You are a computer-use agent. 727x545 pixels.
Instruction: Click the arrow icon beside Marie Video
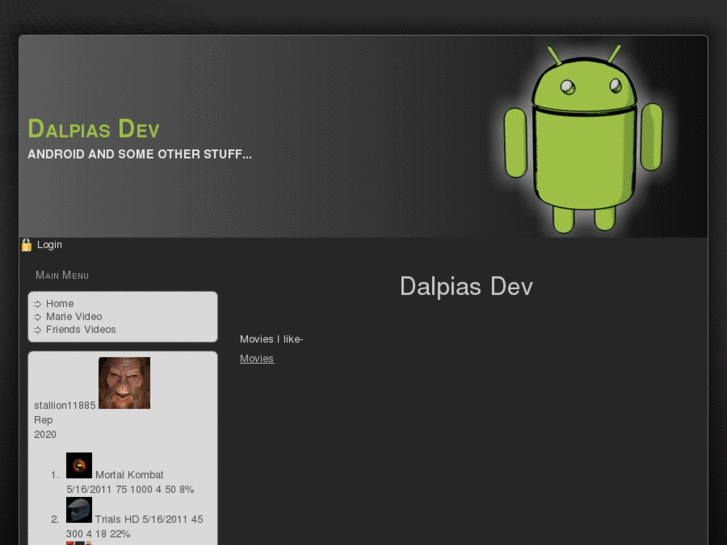(38, 317)
